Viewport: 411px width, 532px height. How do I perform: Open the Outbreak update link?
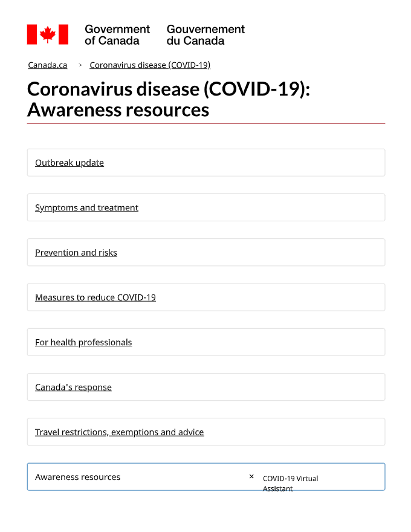(x=70, y=163)
